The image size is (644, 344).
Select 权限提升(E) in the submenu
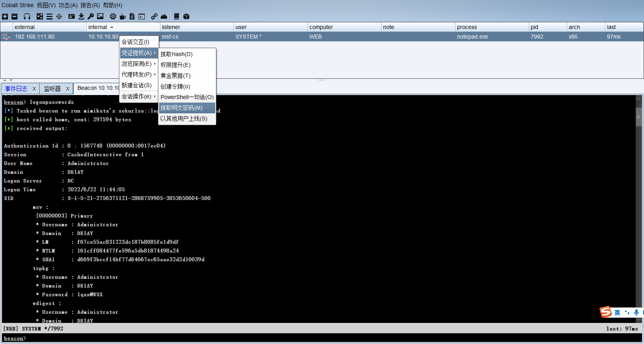point(187,65)
